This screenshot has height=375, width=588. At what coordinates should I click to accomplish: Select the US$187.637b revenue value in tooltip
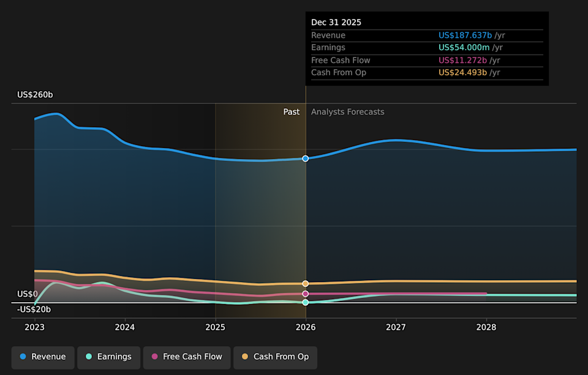(465, 35)
